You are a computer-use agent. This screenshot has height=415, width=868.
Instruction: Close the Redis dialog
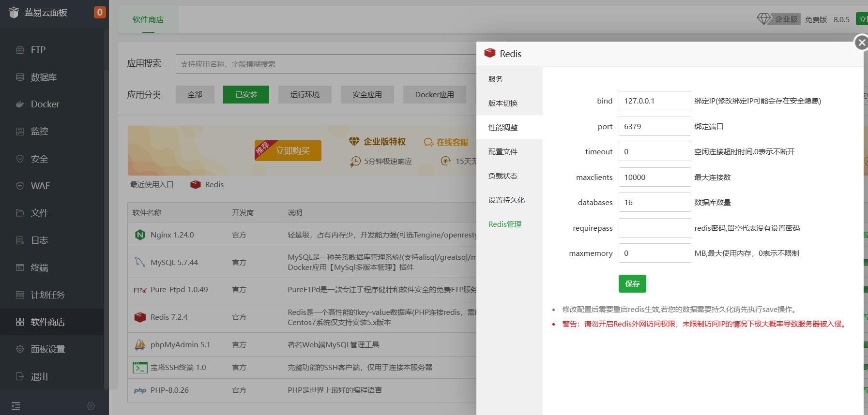pos(861,43)
